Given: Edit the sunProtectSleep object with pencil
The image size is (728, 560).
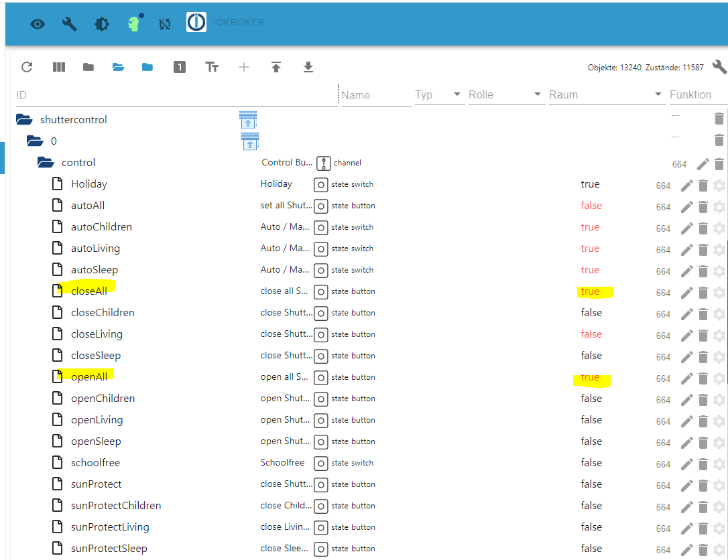Looking at the screenshot, I should (x=686, y=550).
